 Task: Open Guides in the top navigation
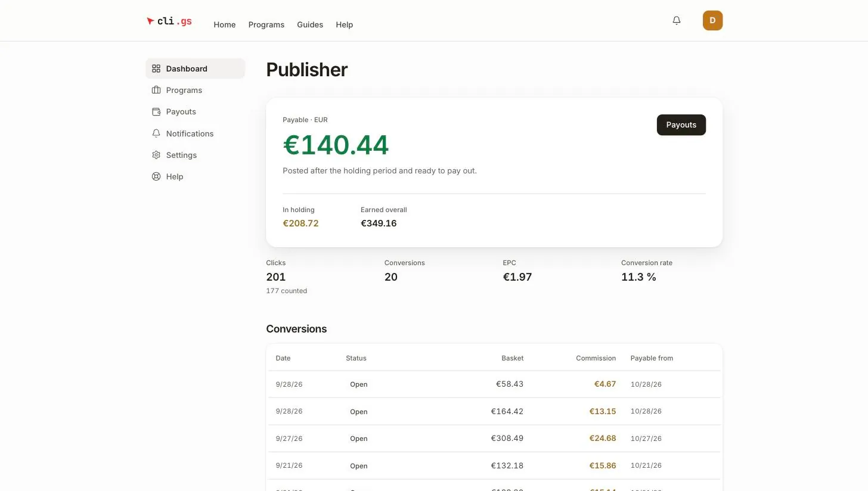310,24
